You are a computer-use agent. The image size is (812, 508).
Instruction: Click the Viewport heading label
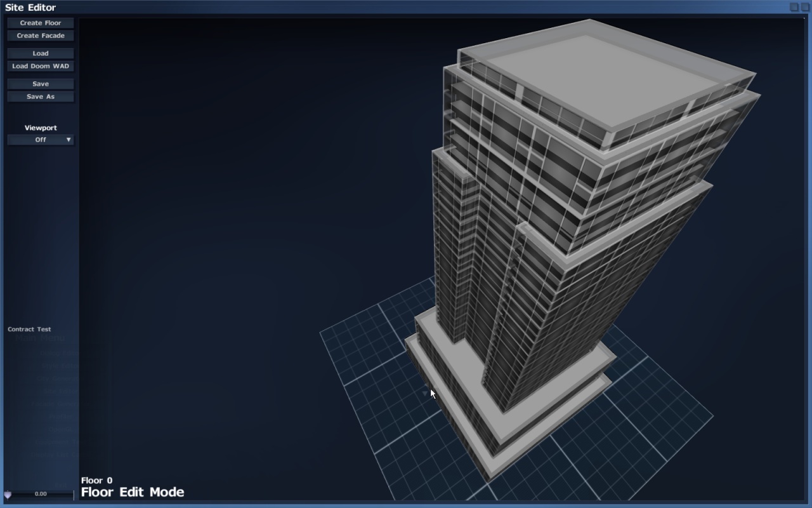tap(41, 128)
